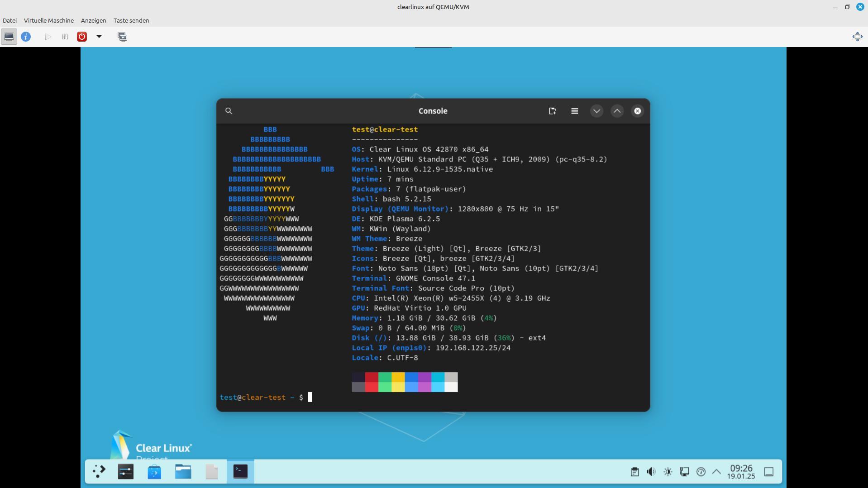Click the 'Clear Linux OS 42870 x86_64' text
This screenshot has width=868, height=488.
tap(429, 149)
